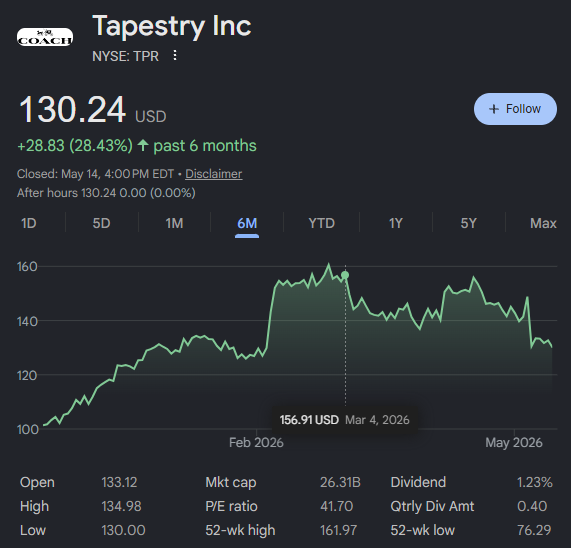Viewport: 571px width, 548px height.
Task: Click the 160 y-axis label
Action: pos(27,267)
